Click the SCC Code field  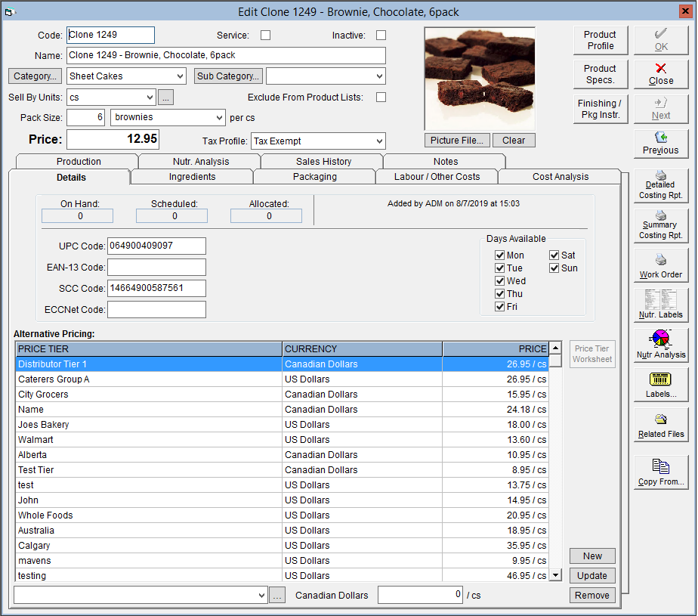pyautogui.click(x=156, y=288)
